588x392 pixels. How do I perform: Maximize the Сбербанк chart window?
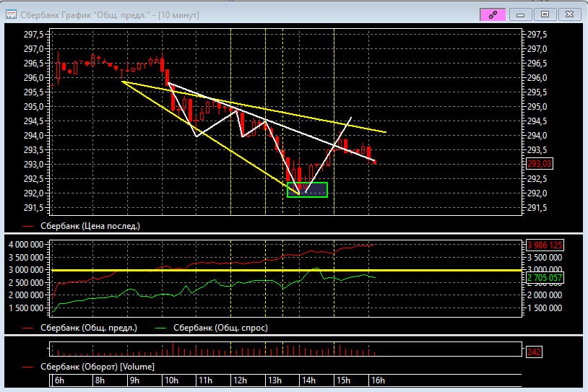click(x=545, y=14)
